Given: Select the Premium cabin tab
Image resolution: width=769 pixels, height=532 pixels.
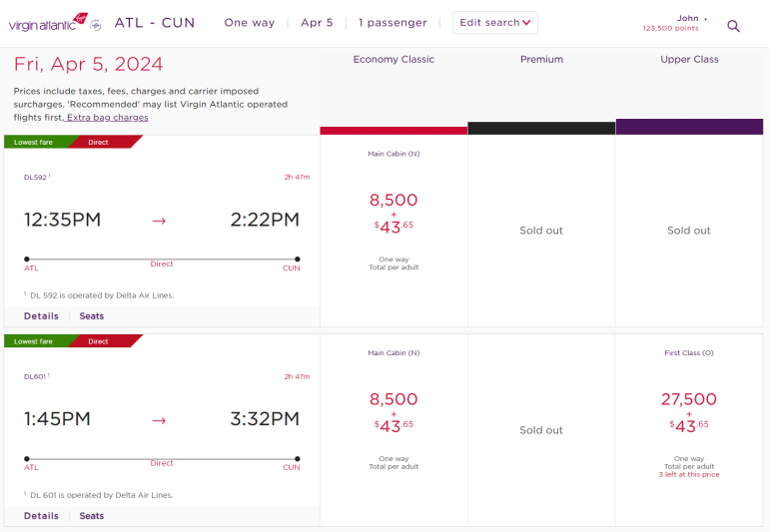Looking at the screenshot, I should (x=541, y=60).
